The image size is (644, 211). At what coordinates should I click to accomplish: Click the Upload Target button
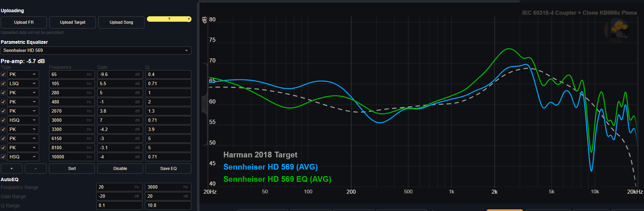click(73, 22)
